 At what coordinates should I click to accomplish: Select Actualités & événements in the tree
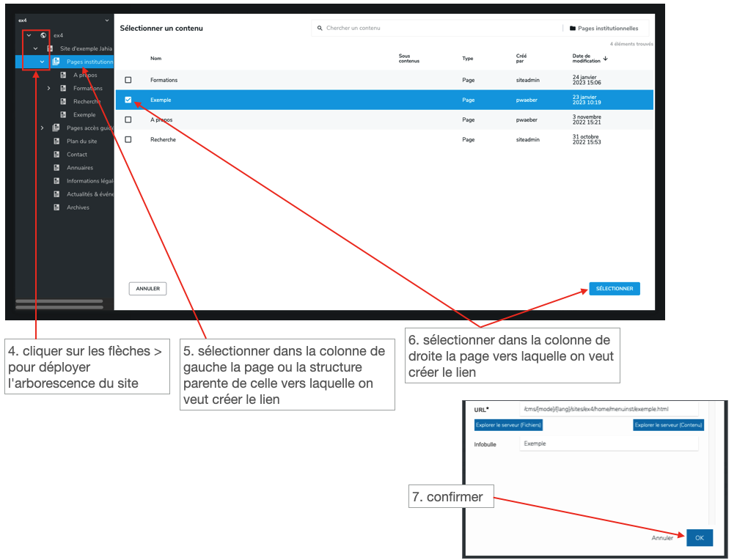89,194
